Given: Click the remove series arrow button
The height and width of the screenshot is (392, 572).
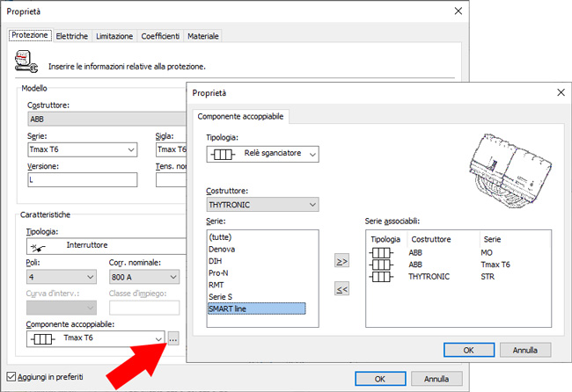Looking at the screenshot, I should click(x=343, y=289).
